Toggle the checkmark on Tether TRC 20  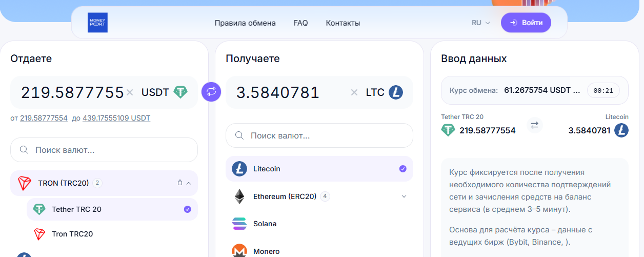tap(187, 209)
